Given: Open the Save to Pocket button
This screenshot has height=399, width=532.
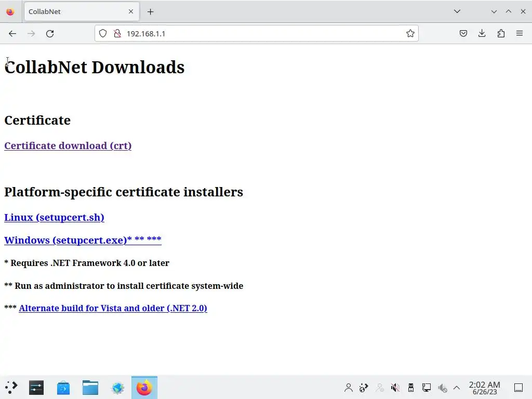Looking at the screenshot, I should (463, 34).
